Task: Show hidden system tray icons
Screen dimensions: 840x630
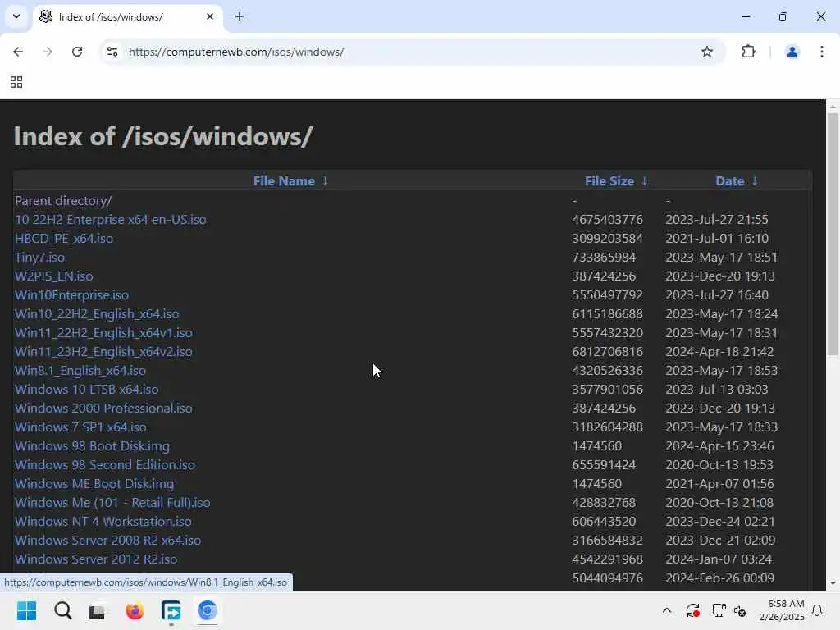Action: coord(666,610)
